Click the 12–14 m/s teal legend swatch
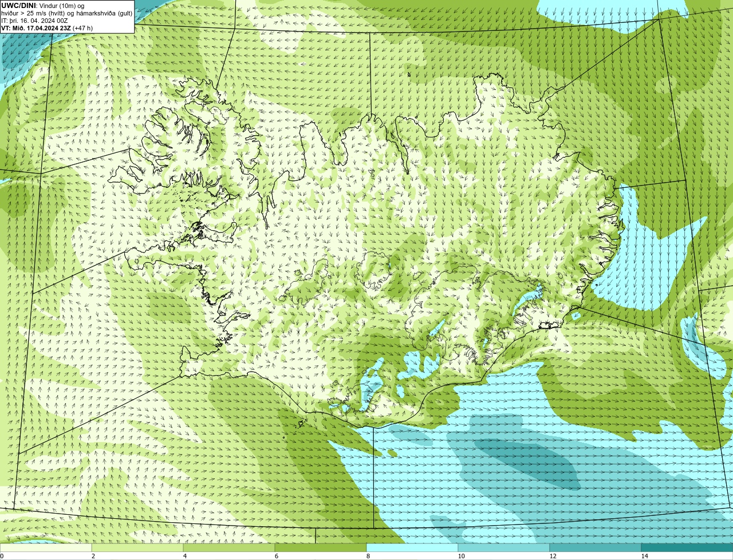 [x=596, y=547]
